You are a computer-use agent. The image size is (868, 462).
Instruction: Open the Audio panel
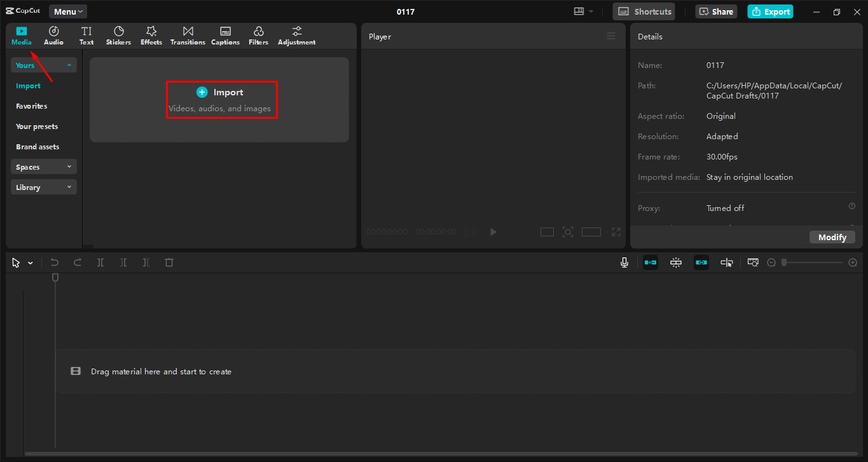[x=53, y=35]
